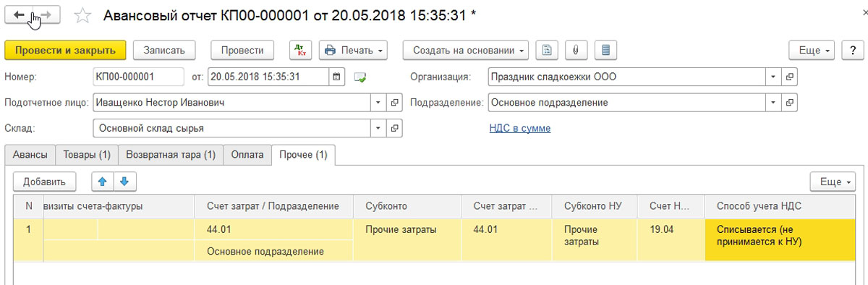Click the Номер input field
Screen dimensions: 868x285
pyautogui.click(x=139, y=77)
